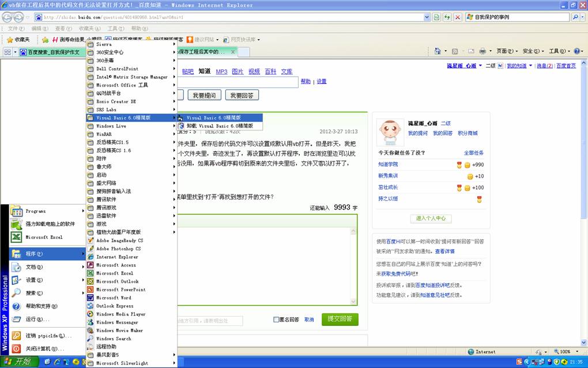This screenshot has height=368, width=588.
Task: Open Microsoft Access from the programs list
Action: click(x=131, y=265)
